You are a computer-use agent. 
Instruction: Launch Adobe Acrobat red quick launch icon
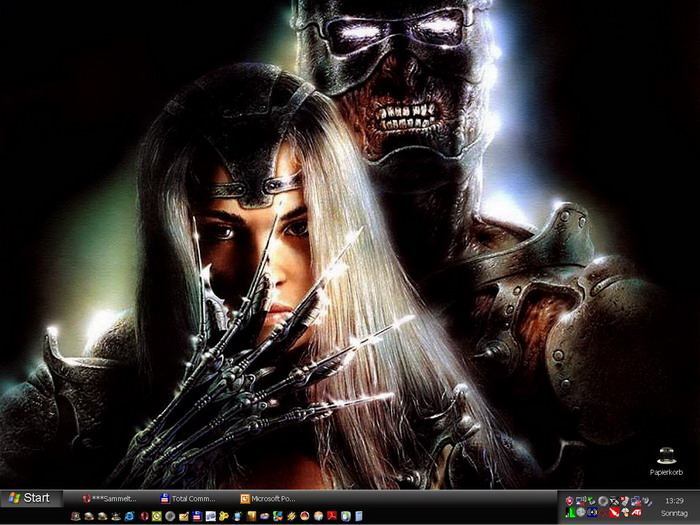click(x=332, y=517)
